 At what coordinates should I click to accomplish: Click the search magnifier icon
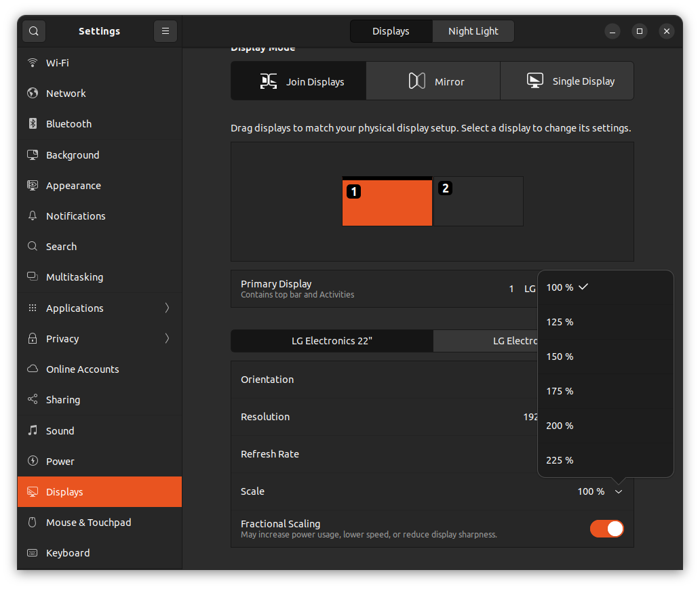click(33, 31)
